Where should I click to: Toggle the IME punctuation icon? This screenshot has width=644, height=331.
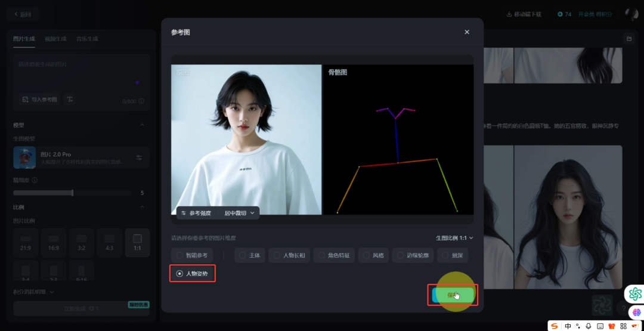[x=578, y=326]
